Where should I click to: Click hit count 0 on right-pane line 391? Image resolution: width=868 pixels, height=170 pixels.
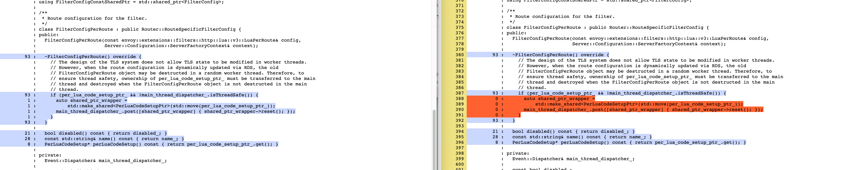click(497, 115)
